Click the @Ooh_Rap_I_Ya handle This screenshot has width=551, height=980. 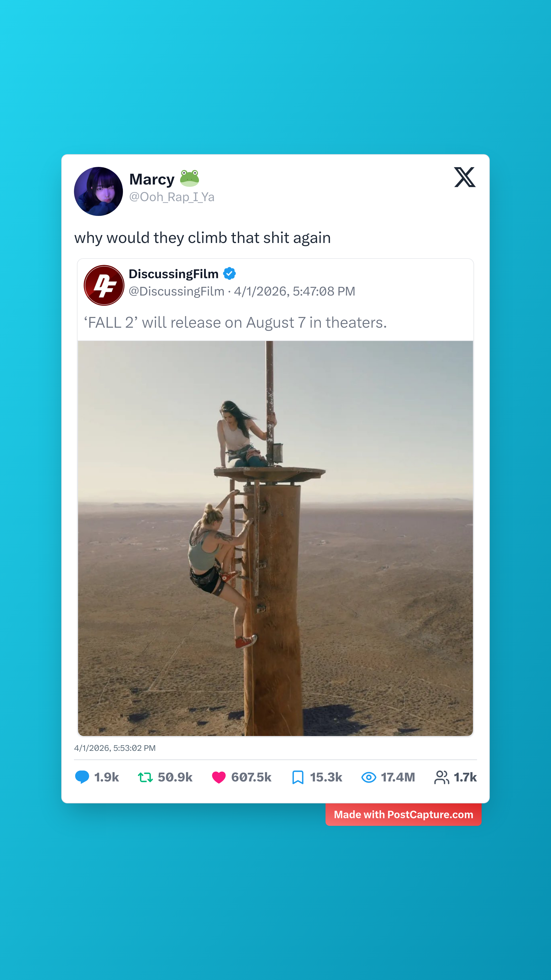[172, 197]
